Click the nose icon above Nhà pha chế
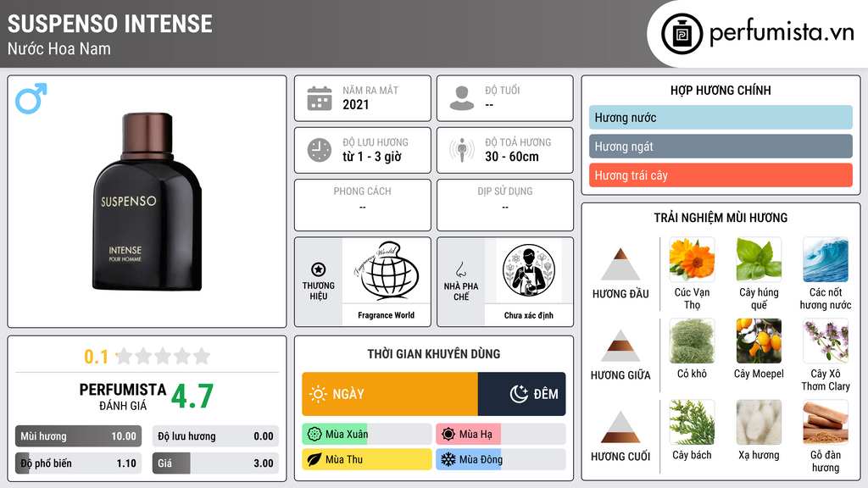This screenshot has height=488, width=868. point(460,269)
